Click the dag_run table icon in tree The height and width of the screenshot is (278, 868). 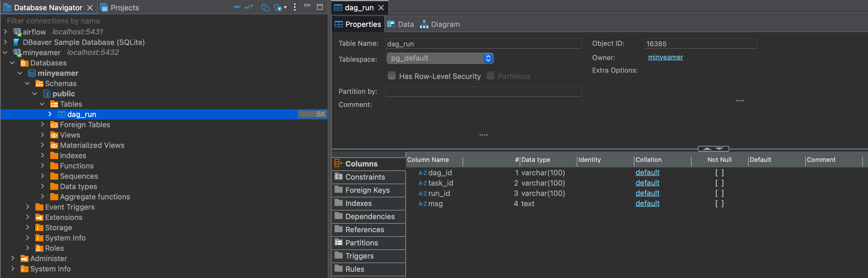[x=62, y=114]
